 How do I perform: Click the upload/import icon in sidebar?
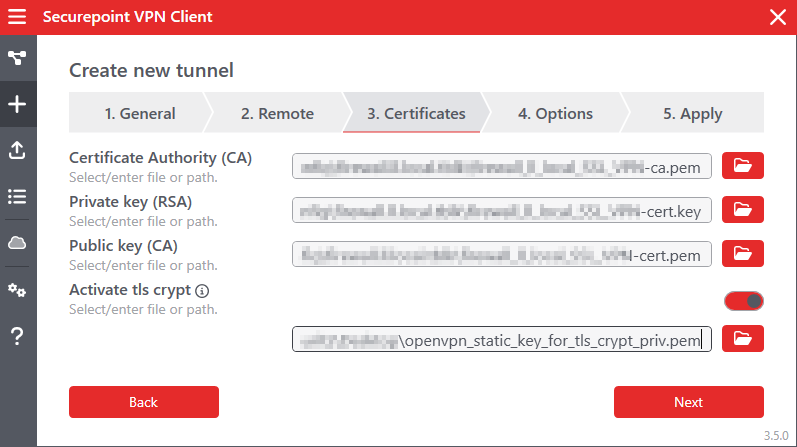point(17,150)
